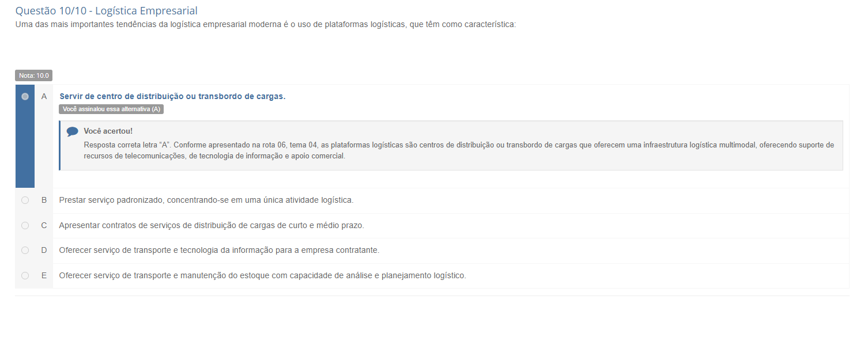Click the letter E option label
This screenshot has width=868, height=341.
point(44,275)
